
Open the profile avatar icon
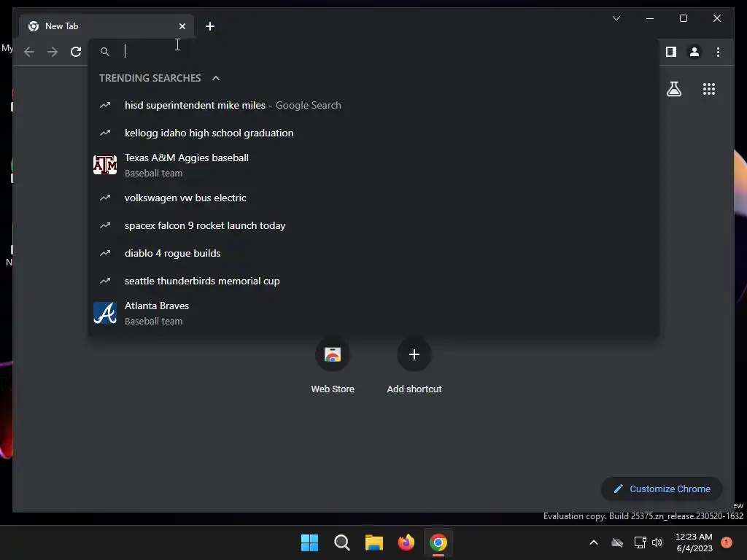click(x=694, y=52)
